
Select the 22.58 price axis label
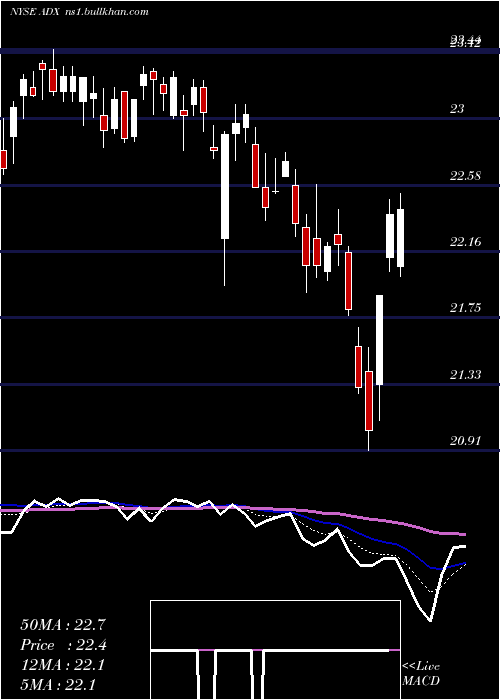(465, 175)
